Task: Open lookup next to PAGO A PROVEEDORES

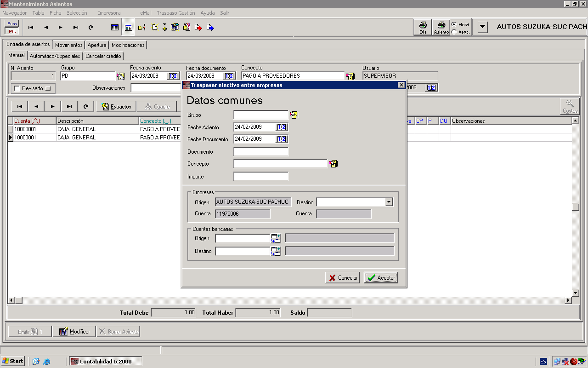Action: [x=351, y=76]
